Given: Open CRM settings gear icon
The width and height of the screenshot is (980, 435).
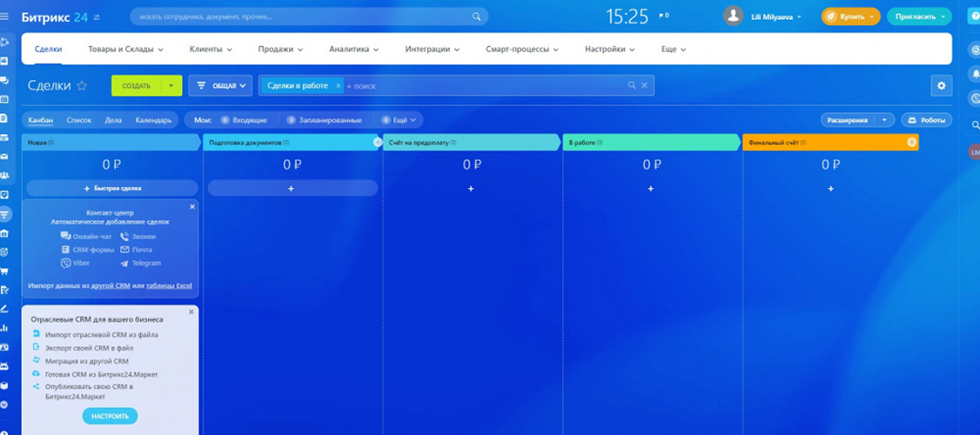Looking at the screenshot, I should pyautogui.click(x=940, y=85).
